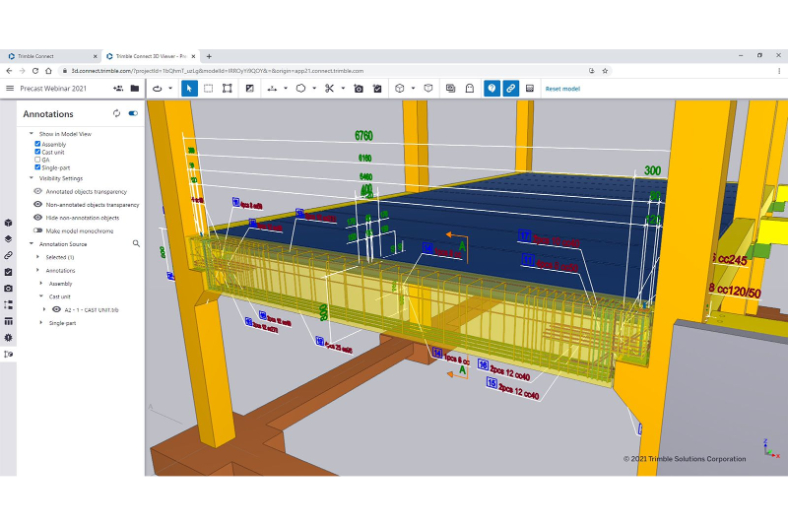This screenshot has width=788, height=525.
Task: Toggle Hide non-annotation objects eye
Action: click(x=38, y=218)
